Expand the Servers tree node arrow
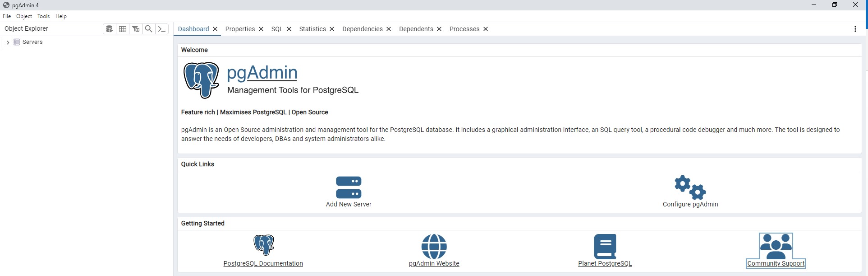This screenshot has width=868, height=276. [x=8, y=42]
